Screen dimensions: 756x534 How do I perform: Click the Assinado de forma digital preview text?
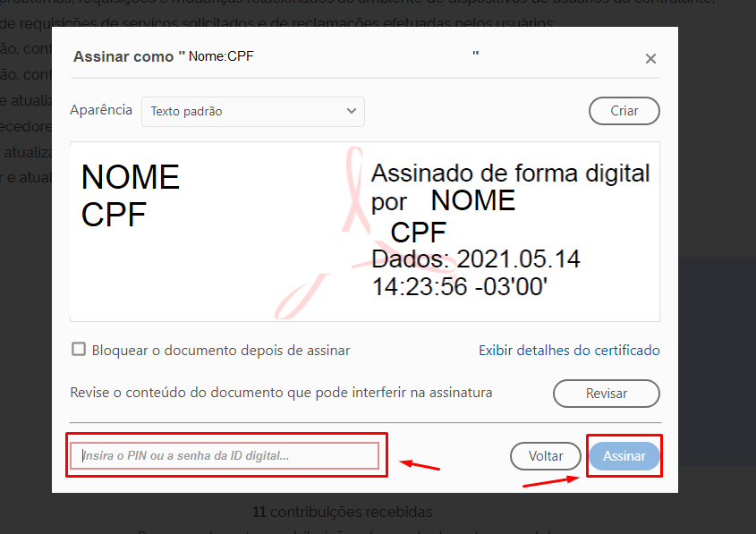coord(510,174)
